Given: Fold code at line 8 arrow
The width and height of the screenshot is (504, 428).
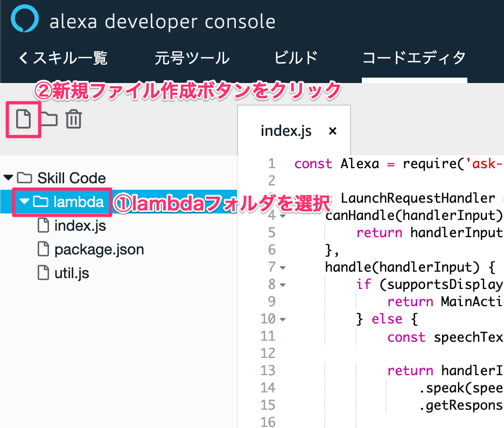Looking at the screenshot, I should coord(283,285).
